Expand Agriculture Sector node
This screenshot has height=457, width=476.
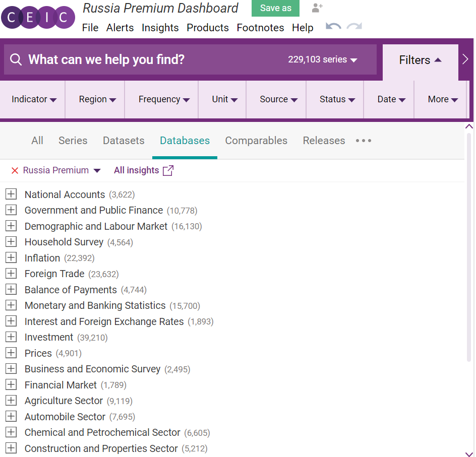pos(11,401)
